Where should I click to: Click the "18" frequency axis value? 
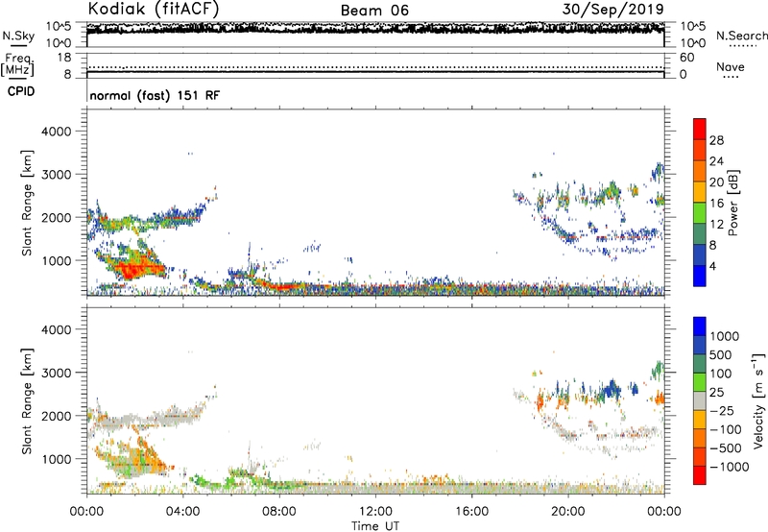pos(64,58)
